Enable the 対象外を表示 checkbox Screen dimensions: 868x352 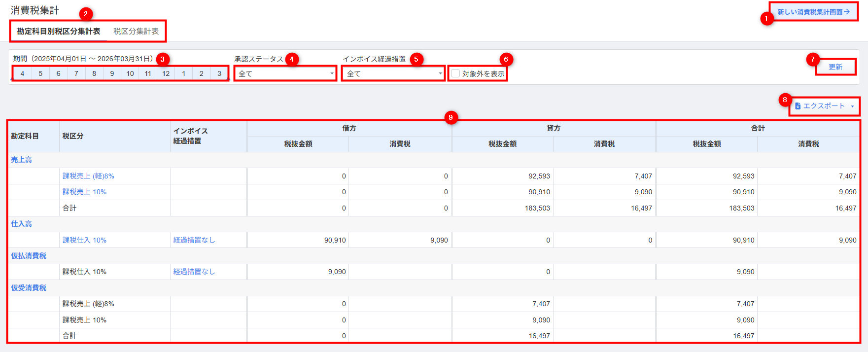(456, 73)
